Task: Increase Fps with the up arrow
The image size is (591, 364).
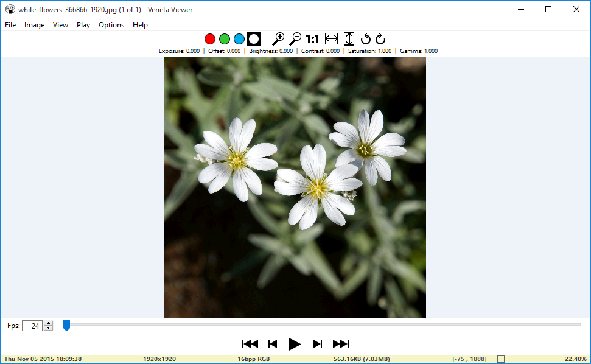Action: click(x=48, y=323)
